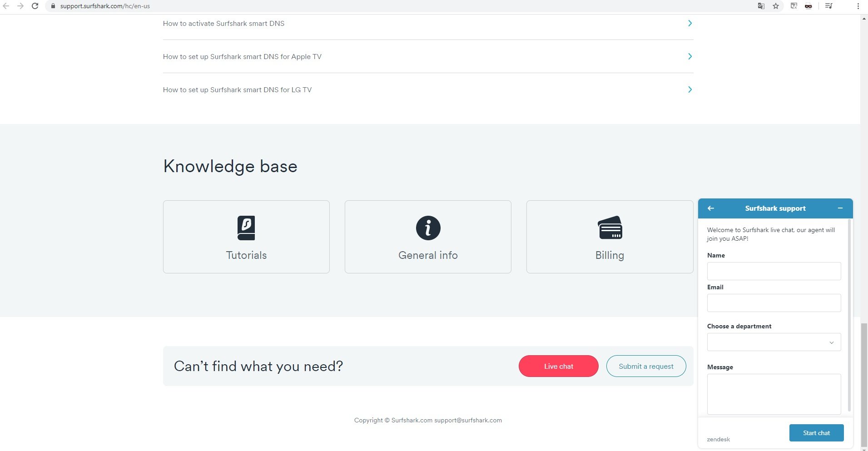The image size is (868, 451).
Task: Click the Copyright Surfshark.com footer text
Action: pos(428,420)
